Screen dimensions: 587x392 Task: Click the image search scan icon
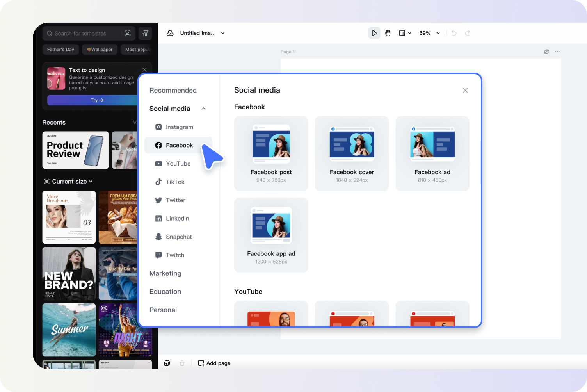tap(128, 34)
